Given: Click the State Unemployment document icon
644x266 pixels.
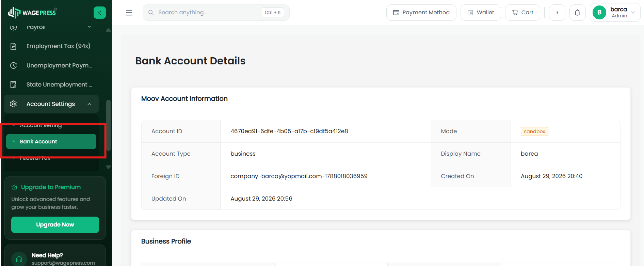Looking at the screenshot, I should click(x=13, y=84).
